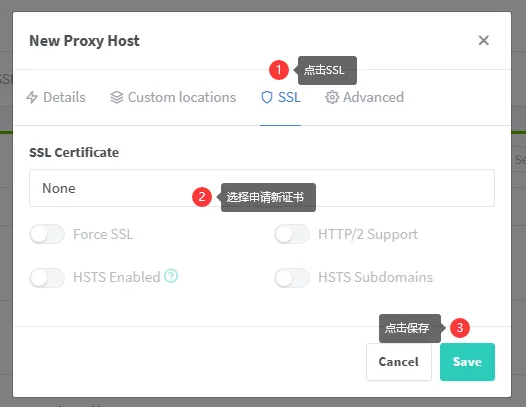The width and height of the screenshot is (526, 407).
Task: Save the new proxy host
Action: click(x=467, y=362)
